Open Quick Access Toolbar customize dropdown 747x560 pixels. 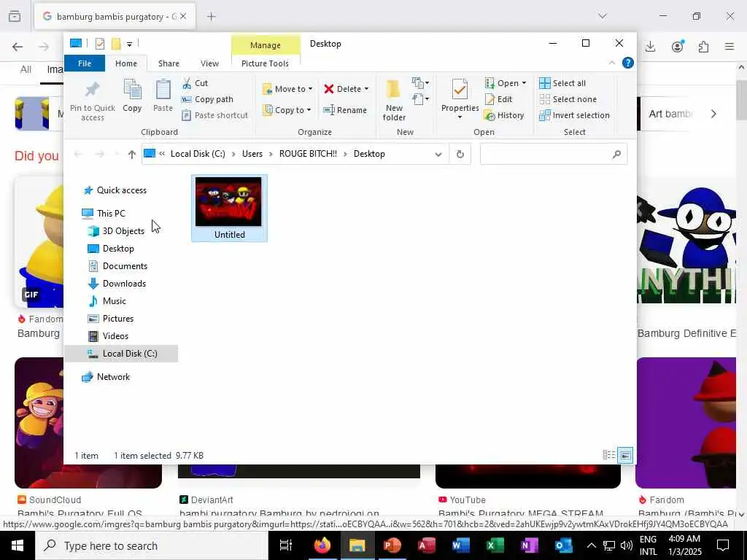[x=129, y=44]
